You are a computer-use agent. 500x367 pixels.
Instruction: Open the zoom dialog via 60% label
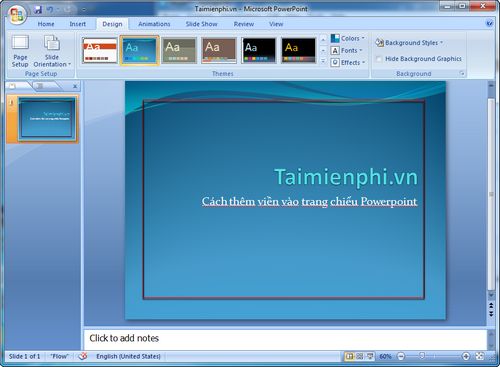coord(385,356)
